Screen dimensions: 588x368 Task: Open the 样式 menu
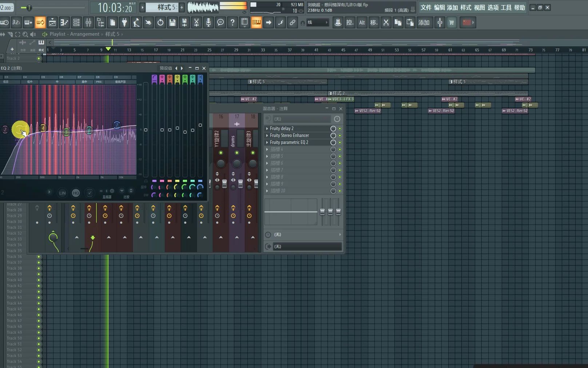coord(466,7)
